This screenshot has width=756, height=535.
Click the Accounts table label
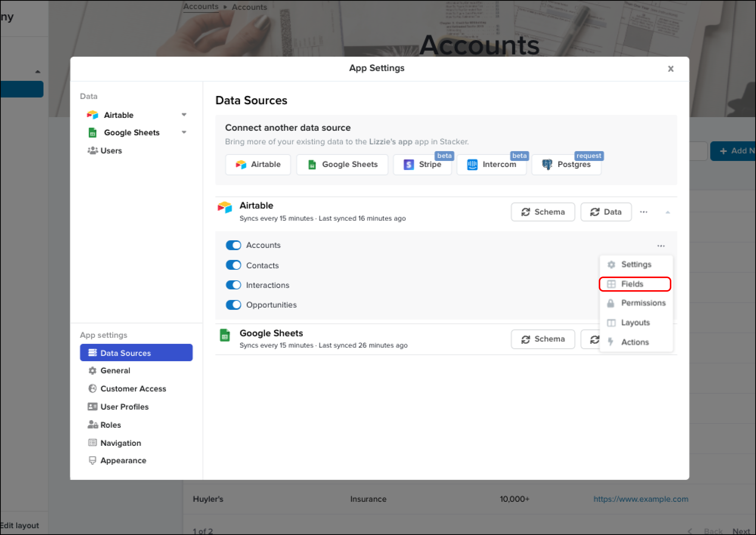(x=263, y=245)
